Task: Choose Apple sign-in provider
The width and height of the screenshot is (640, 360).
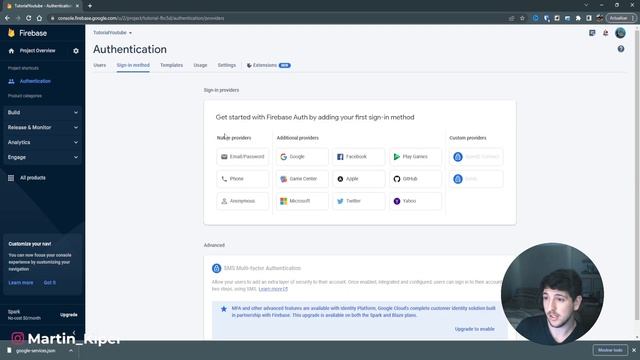Action: coord(358,179)
